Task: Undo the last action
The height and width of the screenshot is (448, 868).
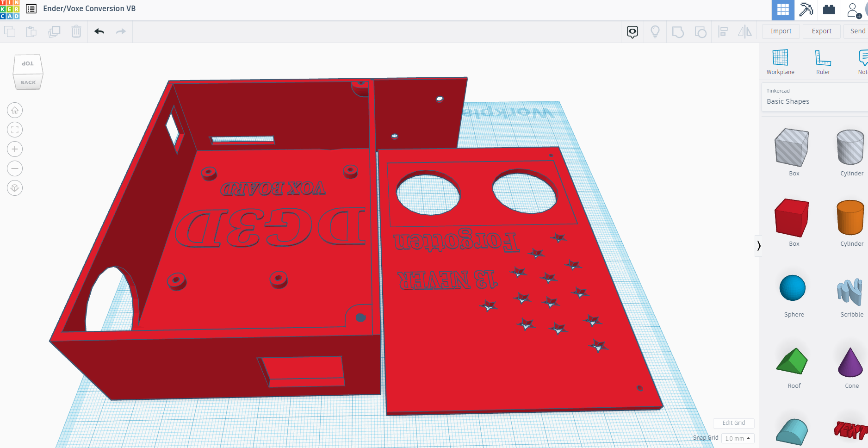Action: pyautogui.click(x=99, y=31)
